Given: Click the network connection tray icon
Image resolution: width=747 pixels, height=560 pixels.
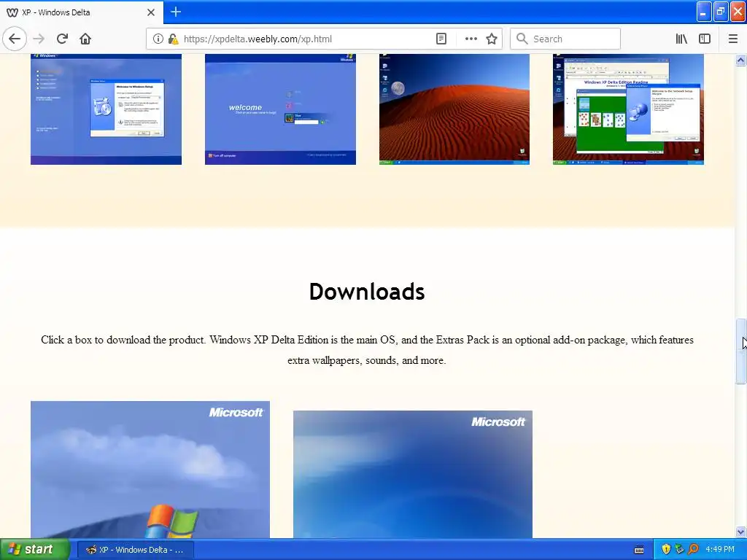Looking at the screenshot, I should [679, 550].
